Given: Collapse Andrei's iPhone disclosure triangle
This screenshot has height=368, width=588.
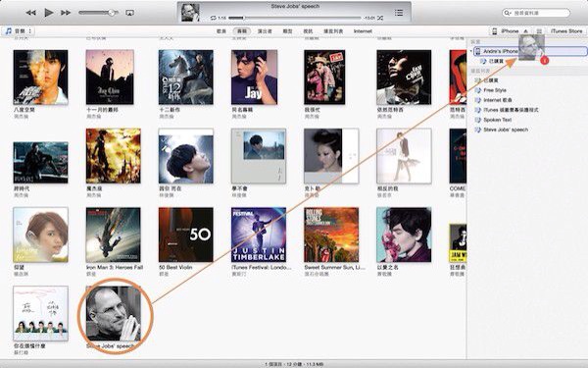Looking at the screenshot, I should click(x=471, y=51).
